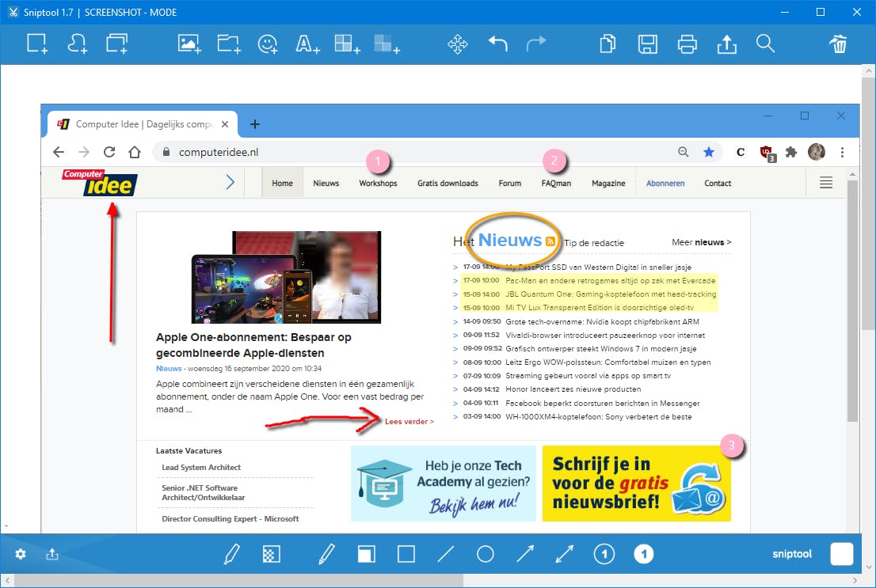
Task: Click the hamburger menu icon in captured page
Action: click(826, 183)
